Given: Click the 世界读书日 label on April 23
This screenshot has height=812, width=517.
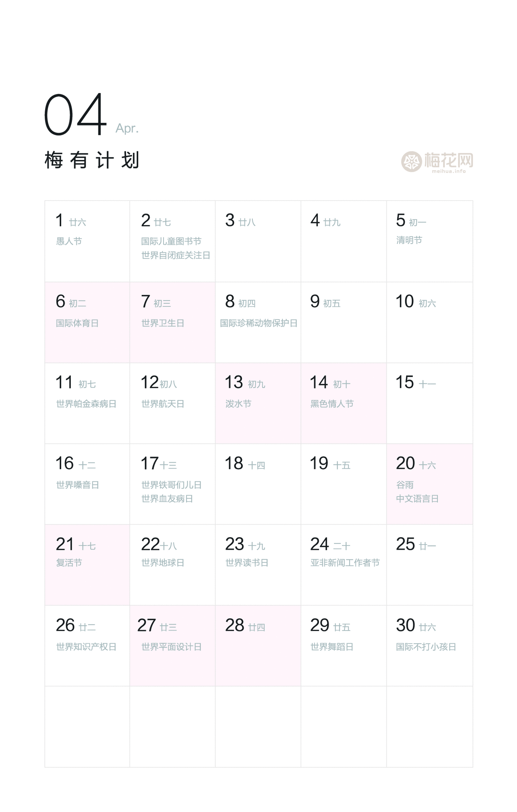Looking at the screenshot, I should pos(247,563).
